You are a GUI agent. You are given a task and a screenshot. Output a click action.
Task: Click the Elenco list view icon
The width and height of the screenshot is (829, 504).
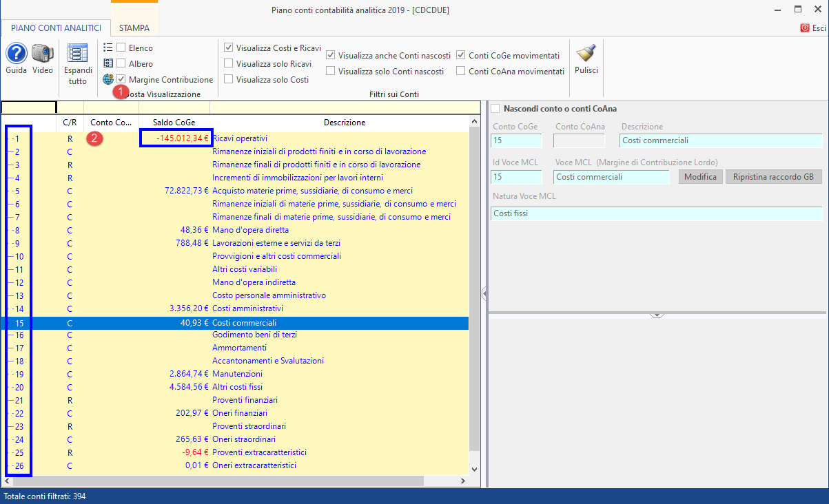point(108,48)
